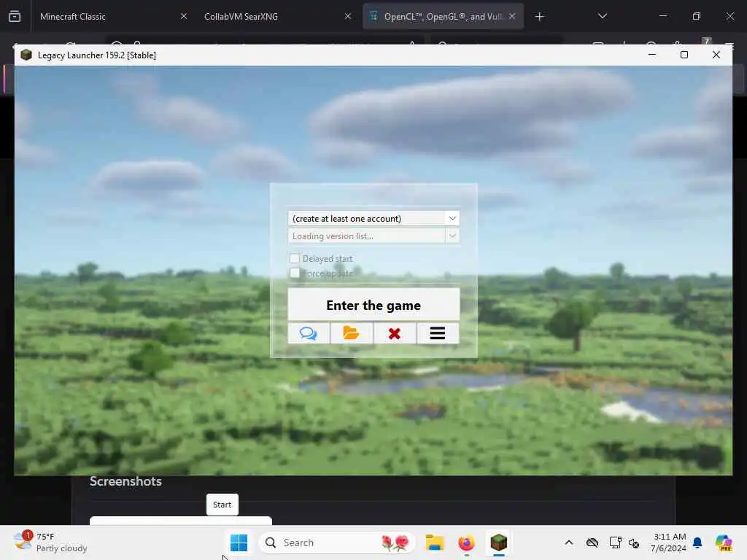Close the Minecraft Classic tab

(184, 17)
